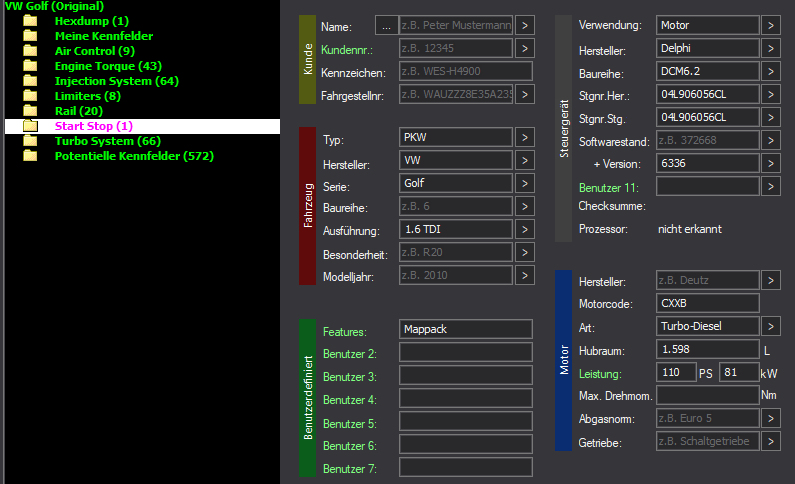Click the Max. Drehmom. input field
Screen dimensions: 795x484
coord(708,395)
